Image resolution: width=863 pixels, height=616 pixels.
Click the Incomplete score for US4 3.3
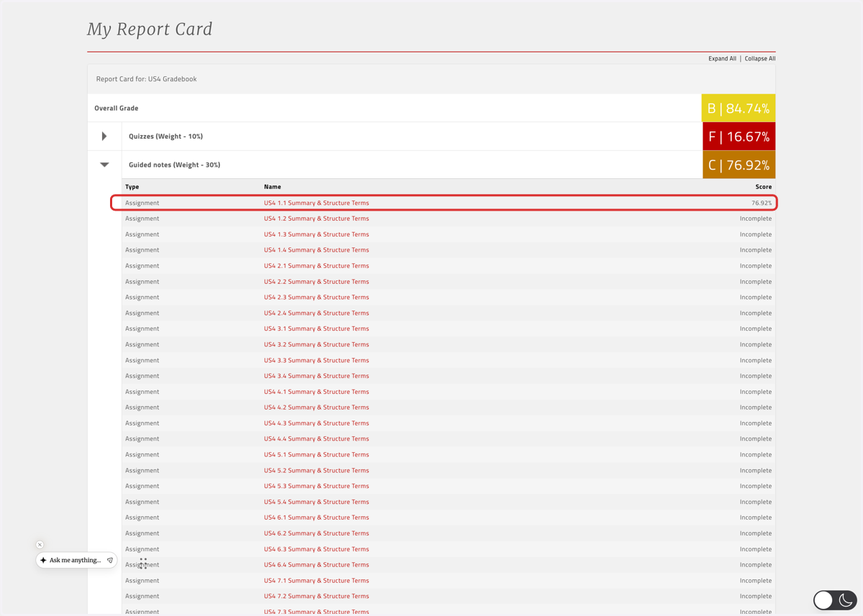(756, 360)
